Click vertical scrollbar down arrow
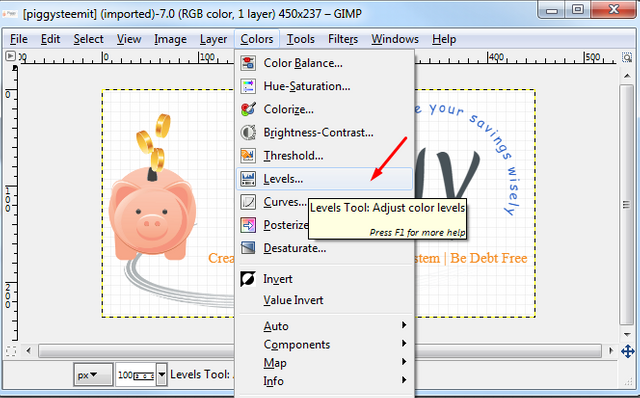The height and width of the screenshot is (398, 640). pyautogui.click(x=627, y=334)
